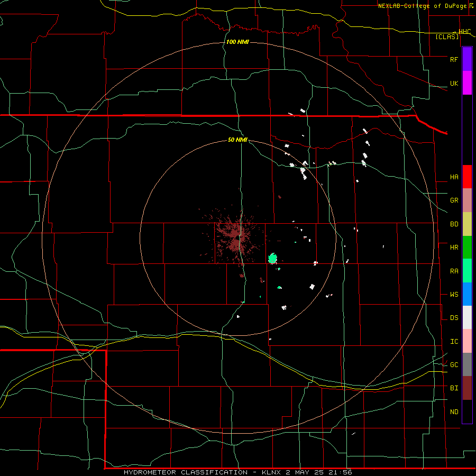Click the "GC" legend label

pyautogui.click(x=454, y=365)
